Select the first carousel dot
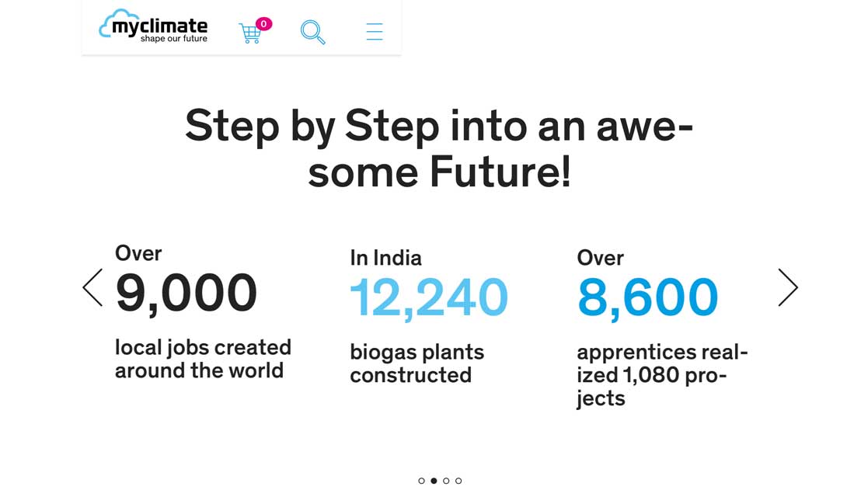The image size is (847, 504). 421,481
